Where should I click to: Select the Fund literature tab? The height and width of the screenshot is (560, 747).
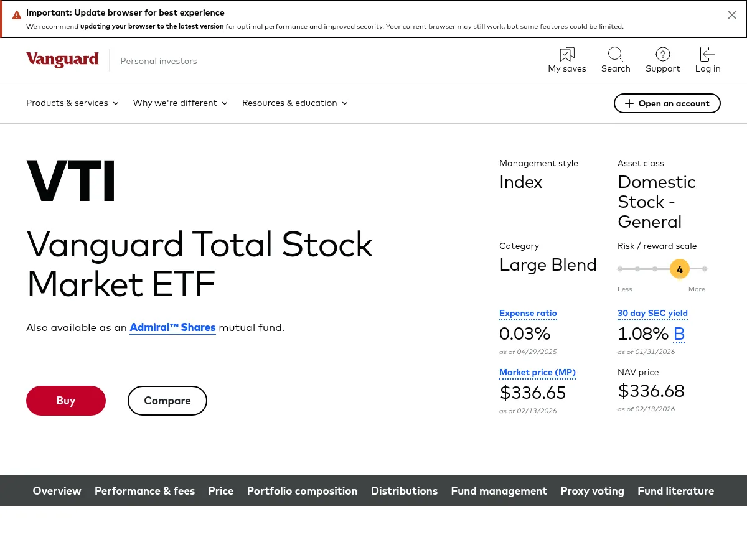pyautogui.click(x=675, y=490)
